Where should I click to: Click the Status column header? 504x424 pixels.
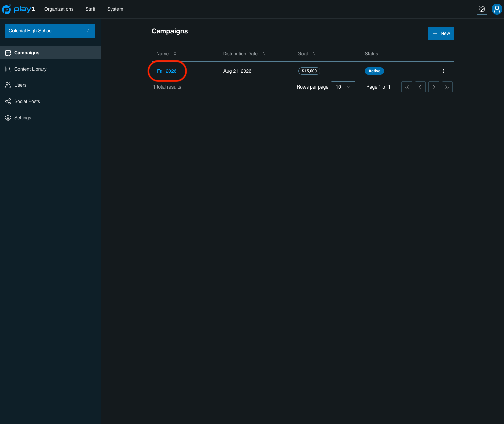[371, 54]
